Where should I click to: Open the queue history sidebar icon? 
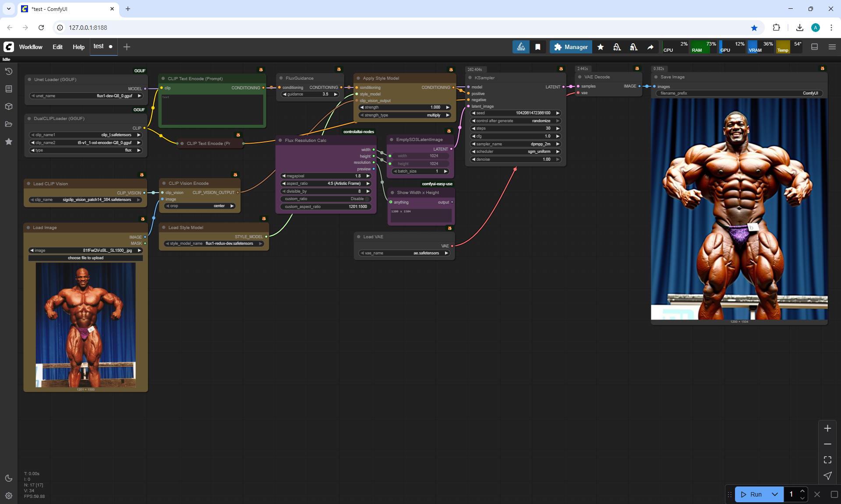coord(9,71)
